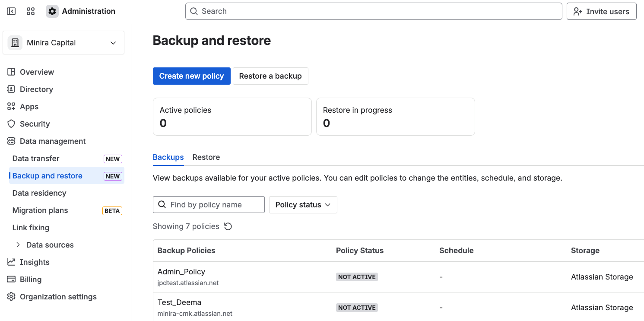Open the Policy status filter dropdown

tap(303, 205)
